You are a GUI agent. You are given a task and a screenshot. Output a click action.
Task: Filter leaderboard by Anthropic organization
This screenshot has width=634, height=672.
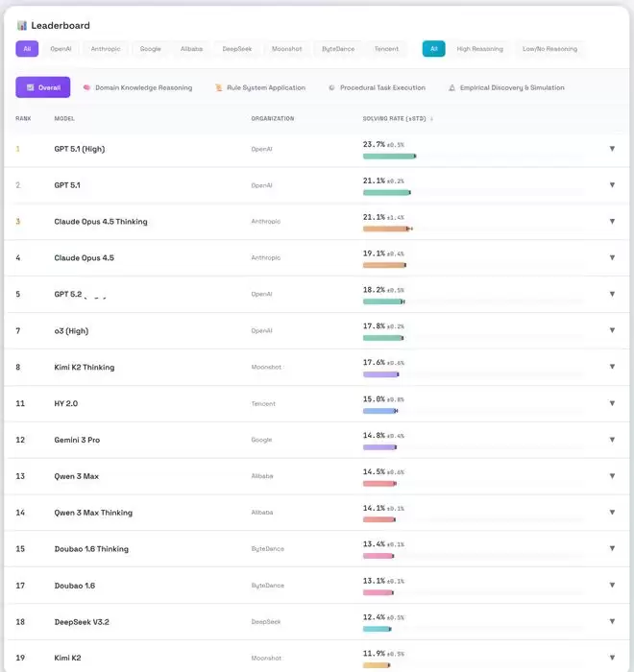tap(106, 48)
